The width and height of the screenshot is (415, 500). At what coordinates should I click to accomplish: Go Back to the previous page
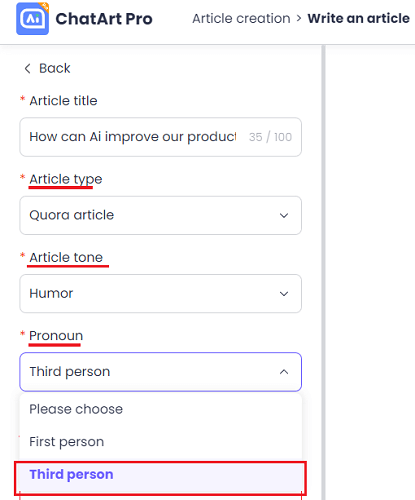(x=55, y=68)
